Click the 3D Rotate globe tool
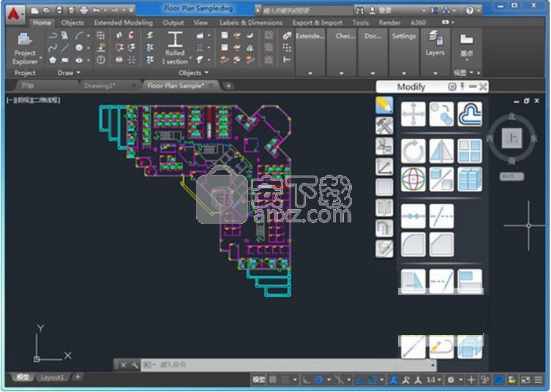This screenshot has height=392, width=551. click(413, 179)
